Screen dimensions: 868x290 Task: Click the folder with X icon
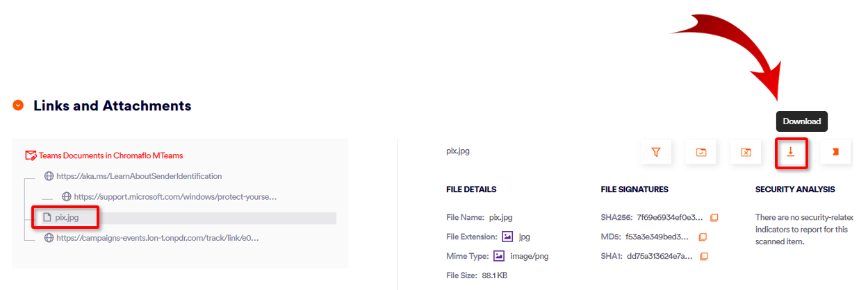746,152
